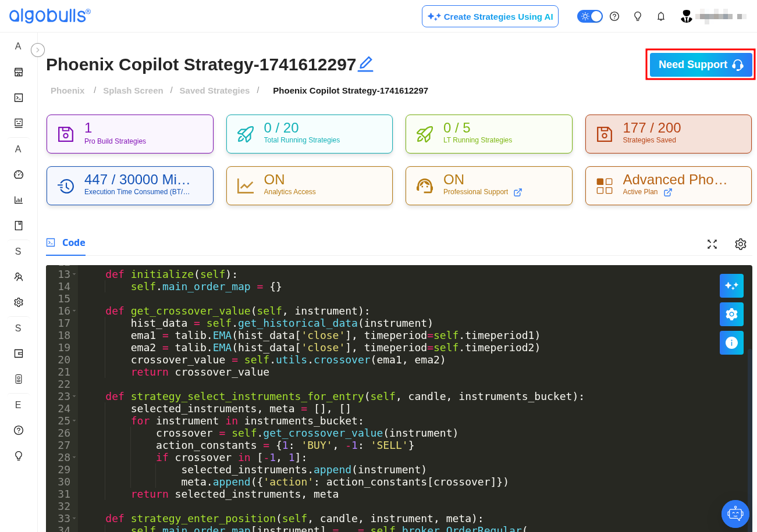Viewport: 757px width, 532px height.
Task: Click the pencil icon to edit strategy name
Action: (x=365, y=64)
